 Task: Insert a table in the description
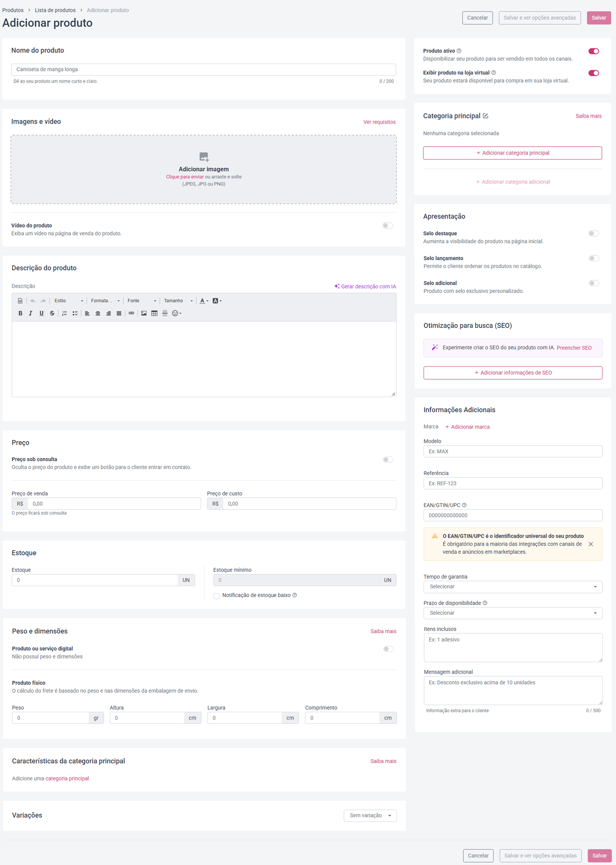[154, 313]
